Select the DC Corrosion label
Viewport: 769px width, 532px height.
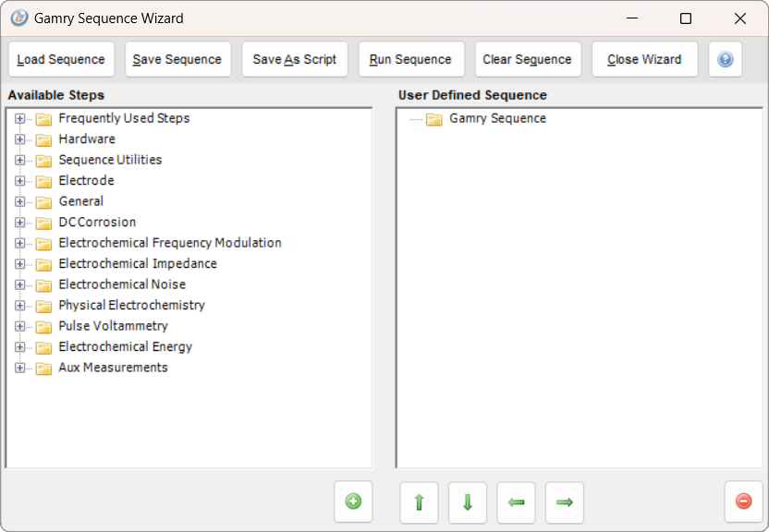pyautogui.click(x=97, y=223)
